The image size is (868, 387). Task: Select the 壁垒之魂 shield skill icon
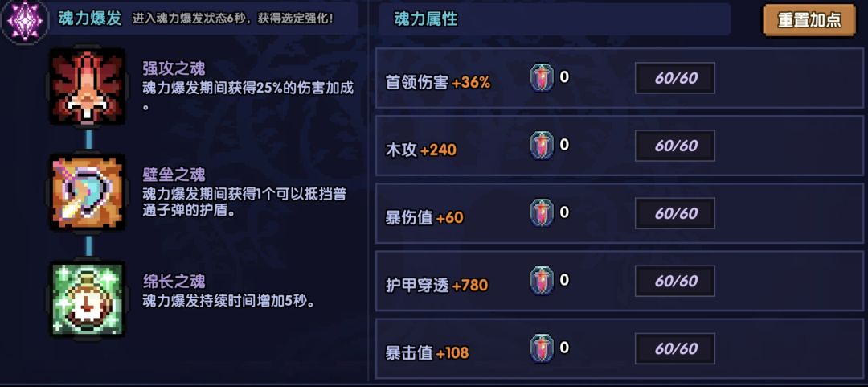(x=87, y=193)
